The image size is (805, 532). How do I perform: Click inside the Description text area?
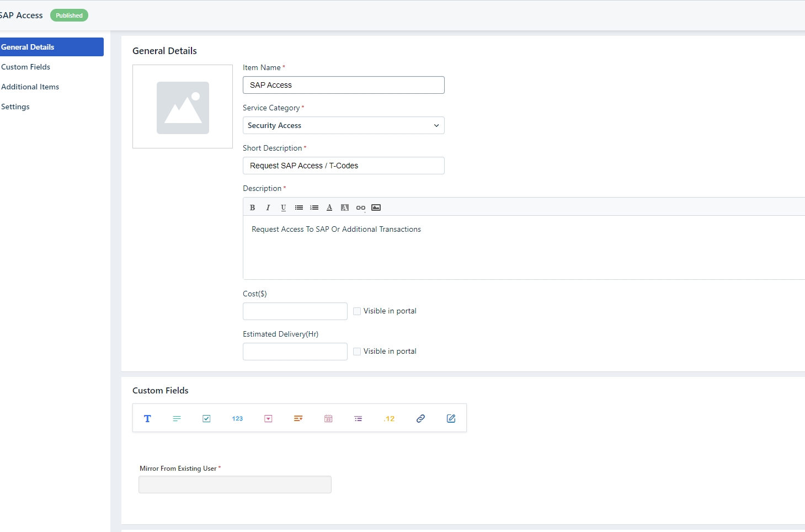click(524, 247)
